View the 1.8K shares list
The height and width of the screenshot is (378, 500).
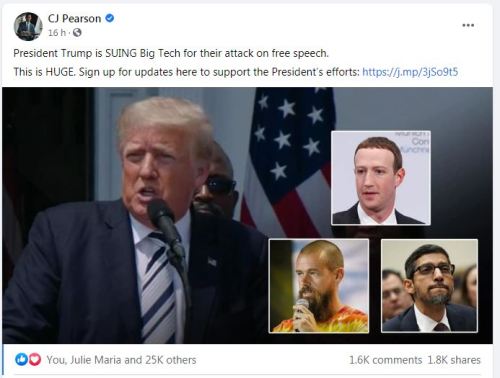tap(454, 360)
